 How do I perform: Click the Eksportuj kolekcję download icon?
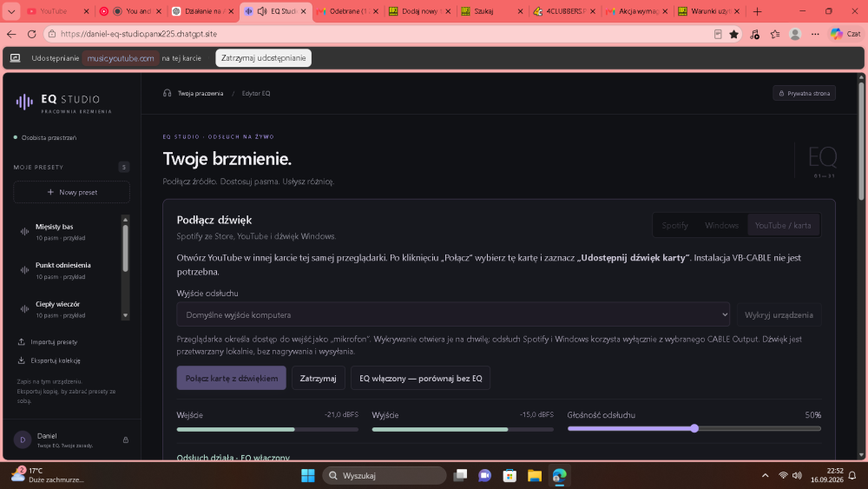click(x=22, y=360)
